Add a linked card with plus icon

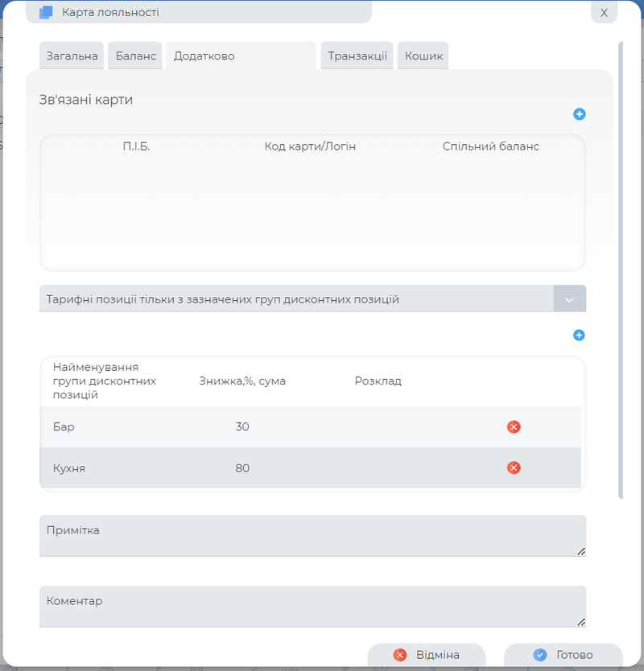coord(579,114)
